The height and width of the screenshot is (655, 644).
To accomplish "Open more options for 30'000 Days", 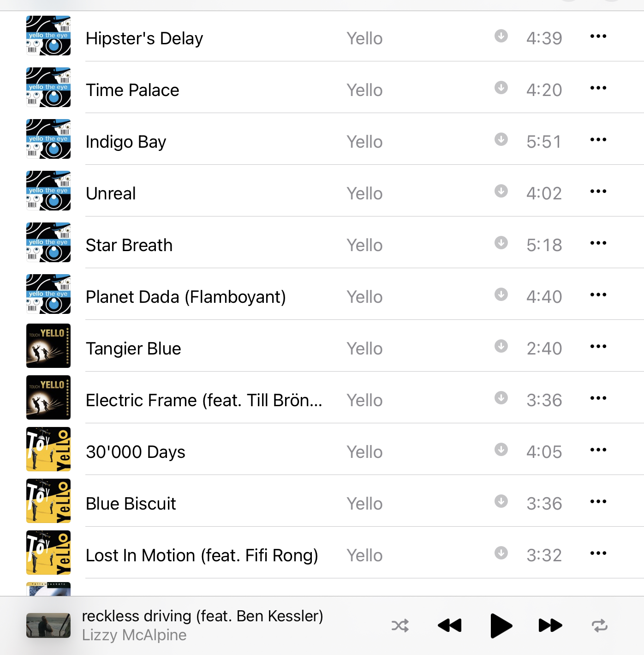I will [598, 450].
